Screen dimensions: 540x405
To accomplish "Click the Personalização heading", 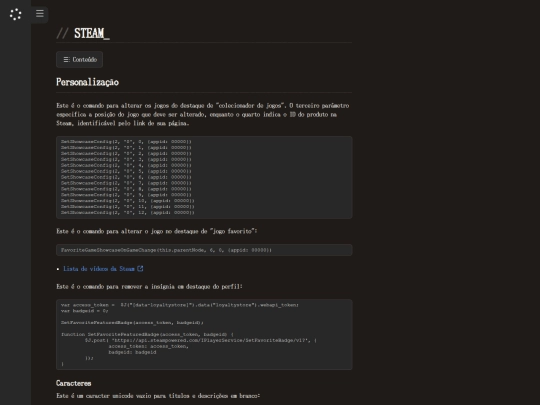I will [87, 82].
